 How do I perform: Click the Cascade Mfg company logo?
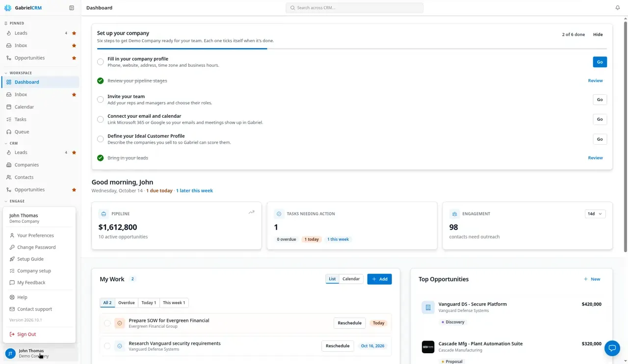tap(428, 347)
